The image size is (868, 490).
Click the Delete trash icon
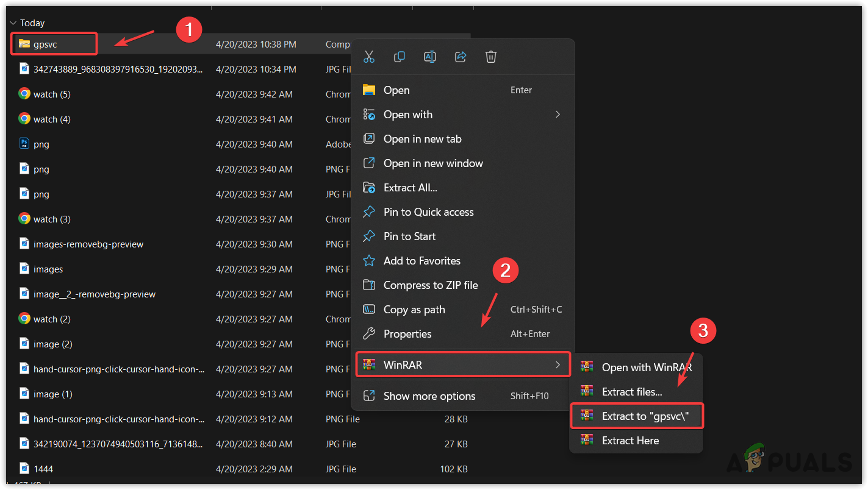[491, 57]
